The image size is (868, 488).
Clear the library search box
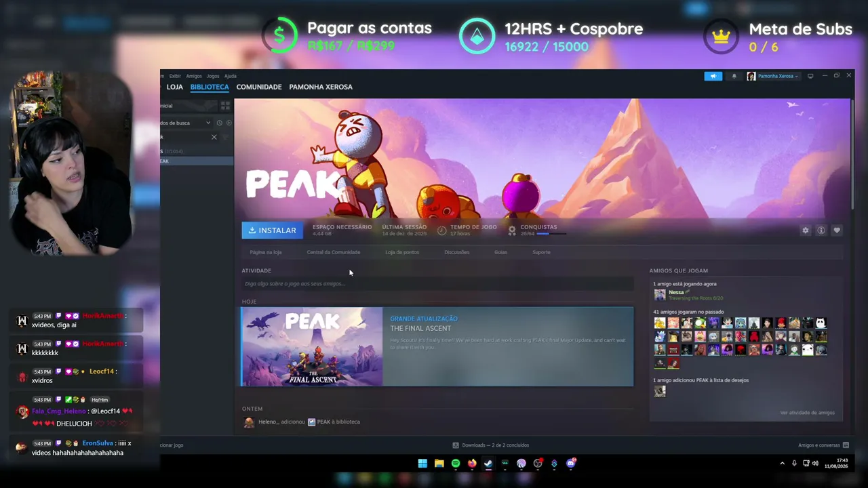[x=214, y=137]
